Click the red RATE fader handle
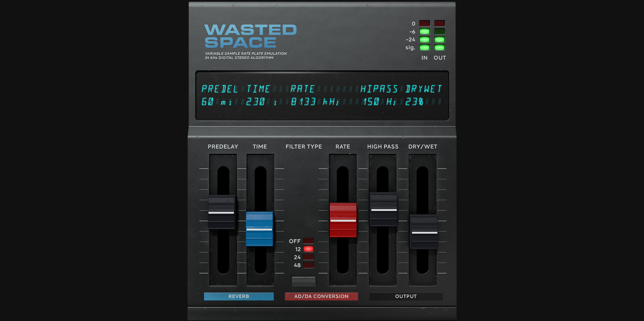 343,220
